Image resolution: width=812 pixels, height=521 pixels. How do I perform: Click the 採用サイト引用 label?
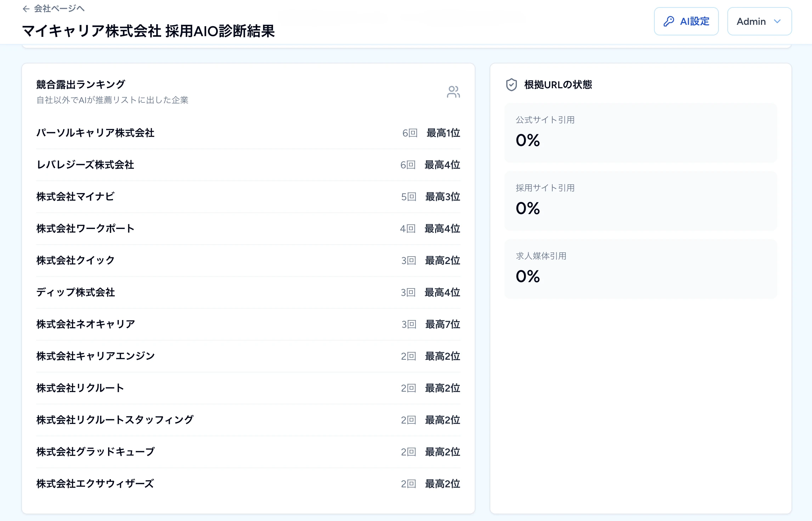coord(545,188)
